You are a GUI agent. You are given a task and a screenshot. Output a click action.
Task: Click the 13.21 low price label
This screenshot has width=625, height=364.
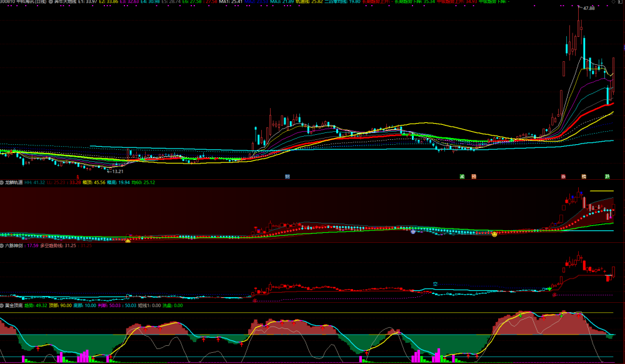pos(117,171)
